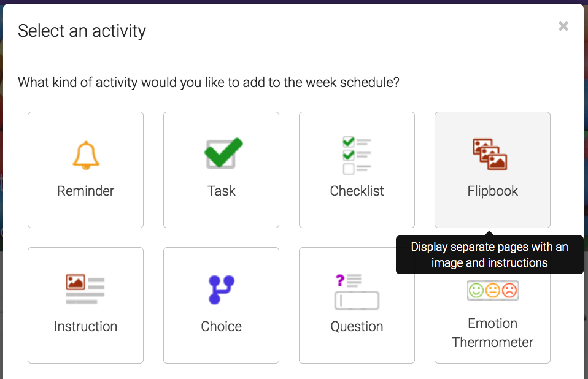588x379 pixels.
Task: Click the Emotion Thermometer label text
Action: [492, 333]
